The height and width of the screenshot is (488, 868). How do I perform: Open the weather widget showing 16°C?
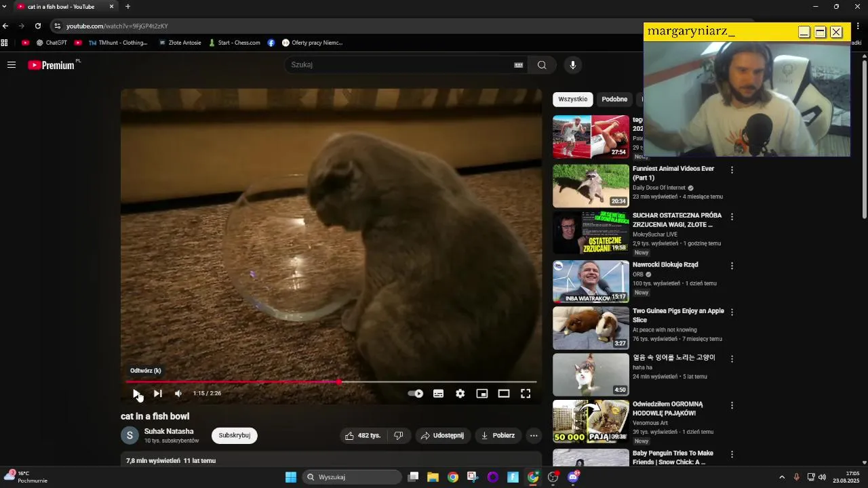(26, 477)
